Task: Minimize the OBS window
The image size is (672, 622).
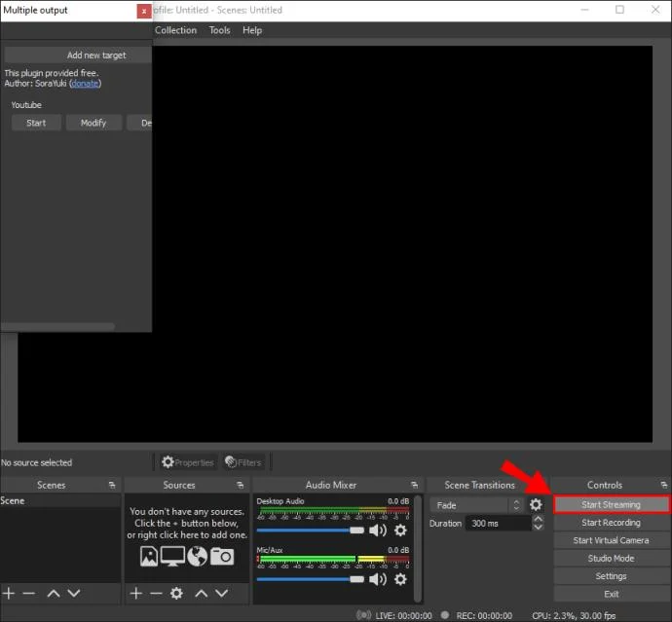Action: (x=584, y=10)
